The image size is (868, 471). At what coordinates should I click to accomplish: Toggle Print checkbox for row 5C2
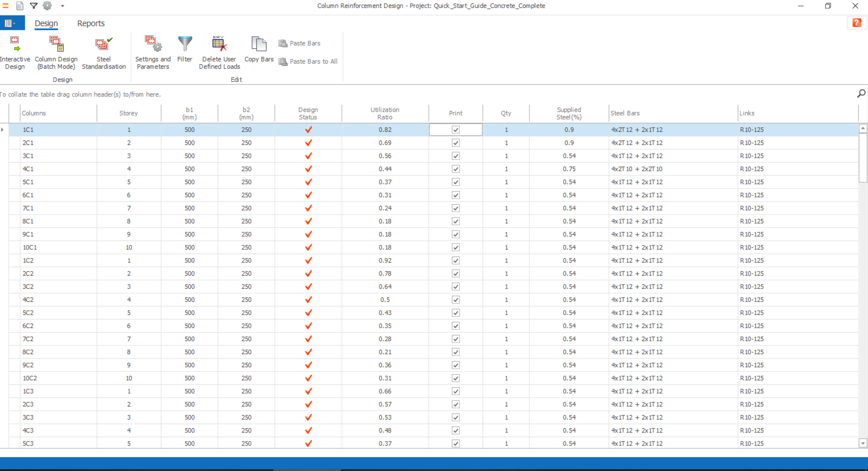(x=455, y=312)
